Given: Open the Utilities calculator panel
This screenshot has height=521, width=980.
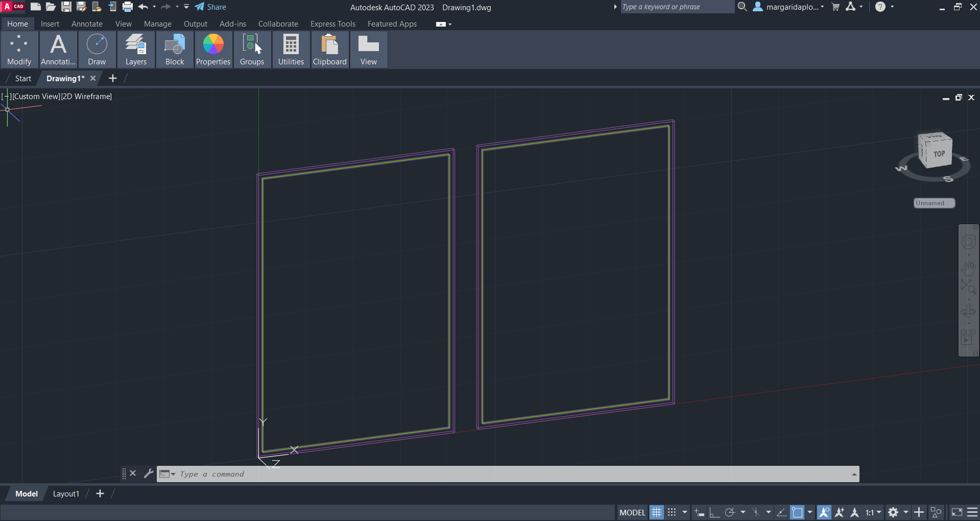Looking at the screenshot, I should tap(291, 50).
